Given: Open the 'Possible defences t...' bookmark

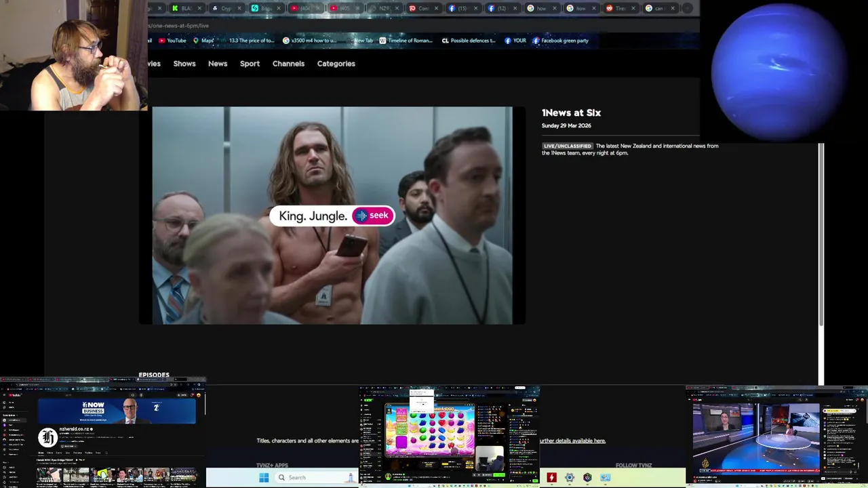Looking at the screenshot, I should coord(469,41).
